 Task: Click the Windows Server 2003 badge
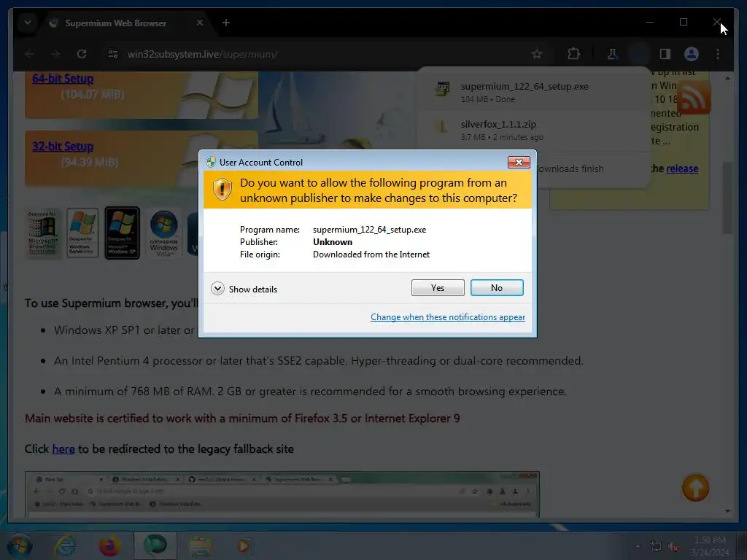82,233
